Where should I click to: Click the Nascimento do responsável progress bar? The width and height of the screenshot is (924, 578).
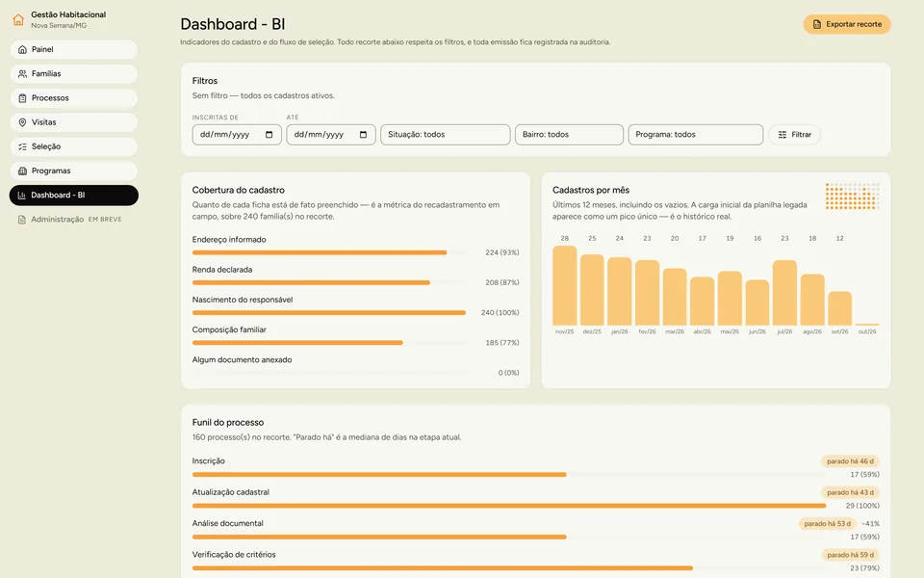[329, 312]
